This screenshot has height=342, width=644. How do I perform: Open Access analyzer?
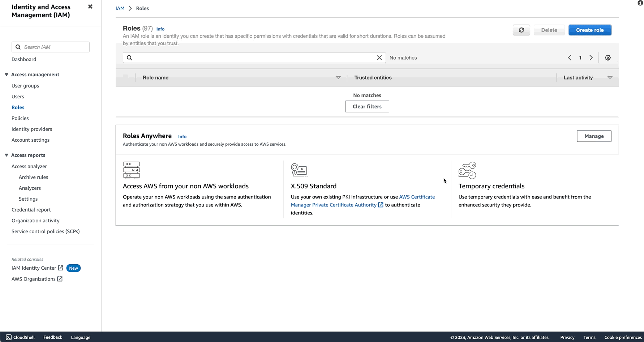29,166
